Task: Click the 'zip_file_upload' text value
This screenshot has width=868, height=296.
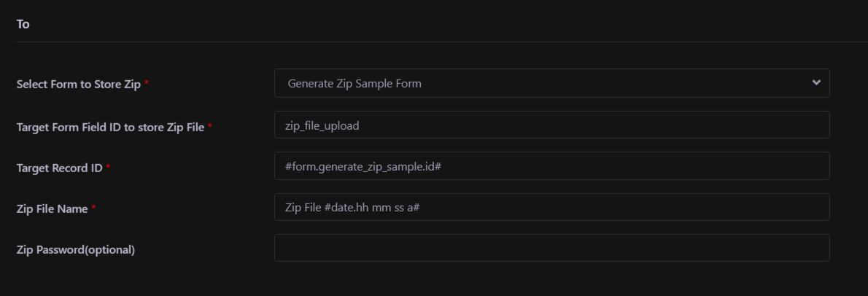Action: click(x=322, y=125)
